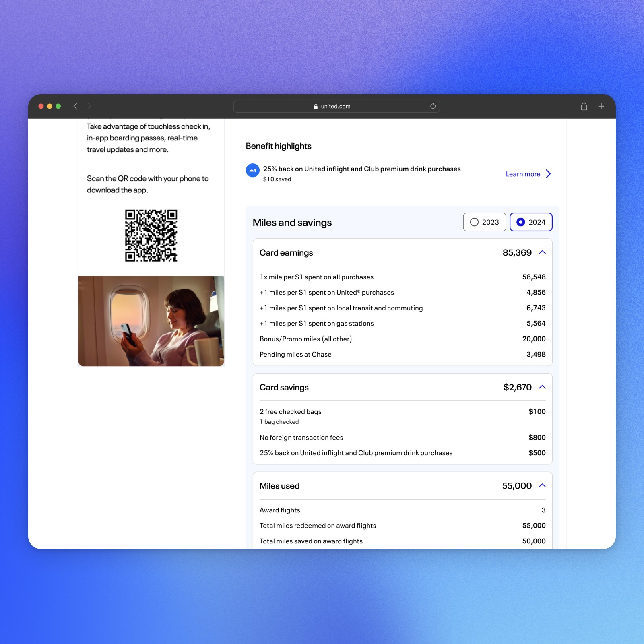This screenshot has height=644, width=644.
Task: Click the united.com address bar
Action: 336,106
